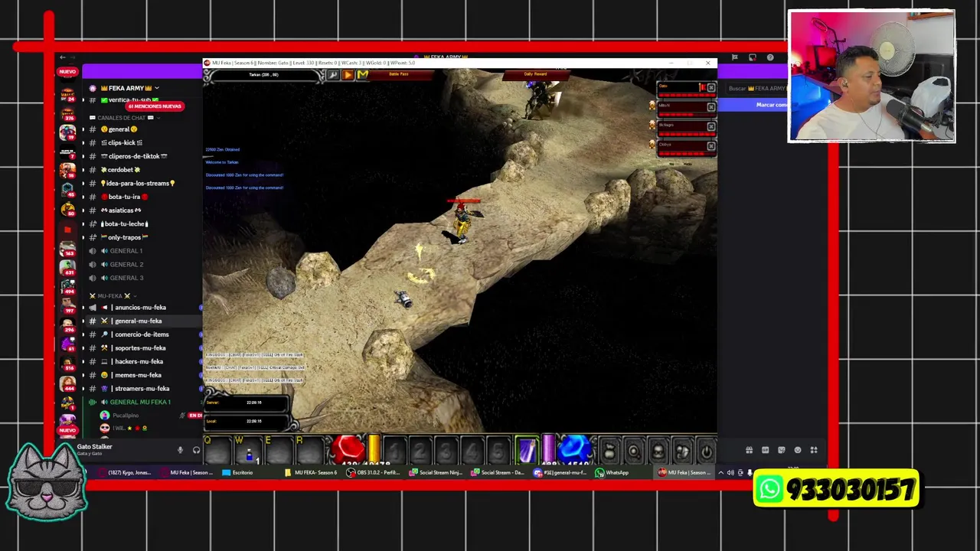The image size is (980, 551).
Task: Toggle Discord headphones deafen
Action: [196, 450]
